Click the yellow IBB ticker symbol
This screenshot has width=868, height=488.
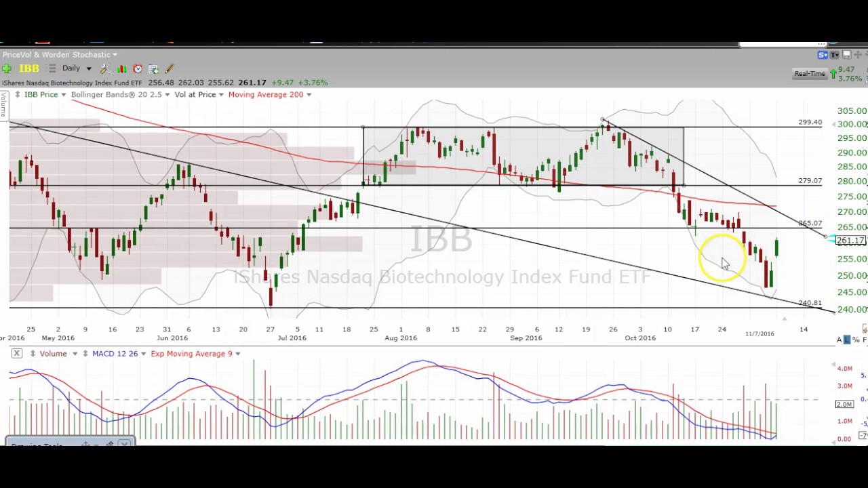[28, 68]
